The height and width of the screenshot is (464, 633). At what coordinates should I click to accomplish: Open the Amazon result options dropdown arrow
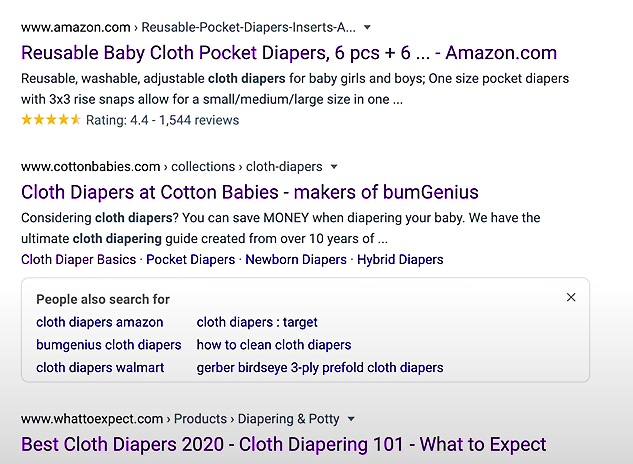coord(367,27)
